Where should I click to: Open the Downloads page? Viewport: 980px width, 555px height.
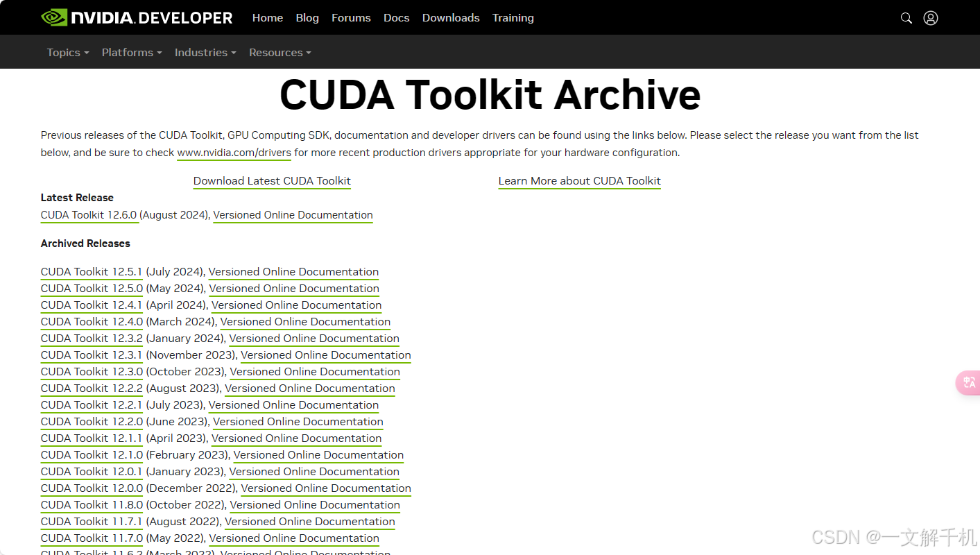tap(451, 17)
